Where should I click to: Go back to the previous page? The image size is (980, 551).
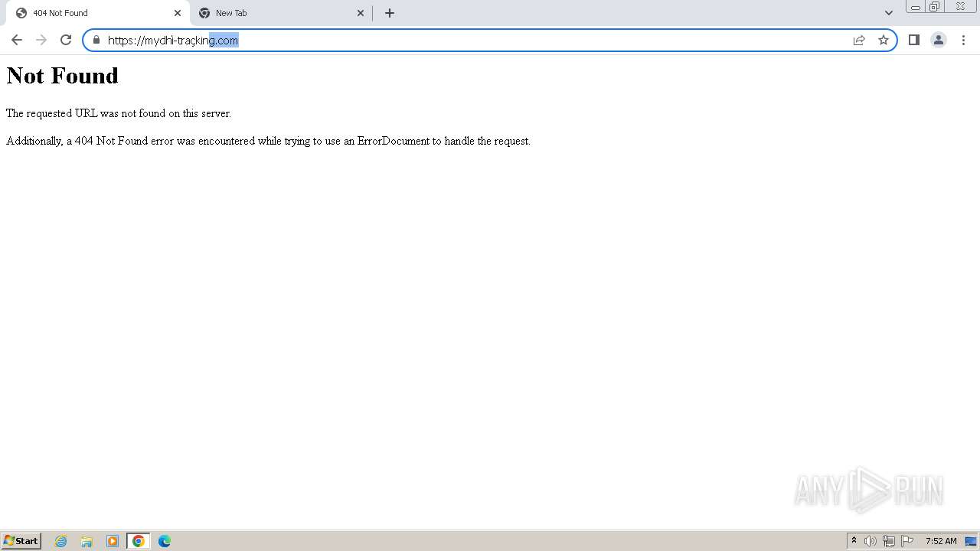coord(17,40)
